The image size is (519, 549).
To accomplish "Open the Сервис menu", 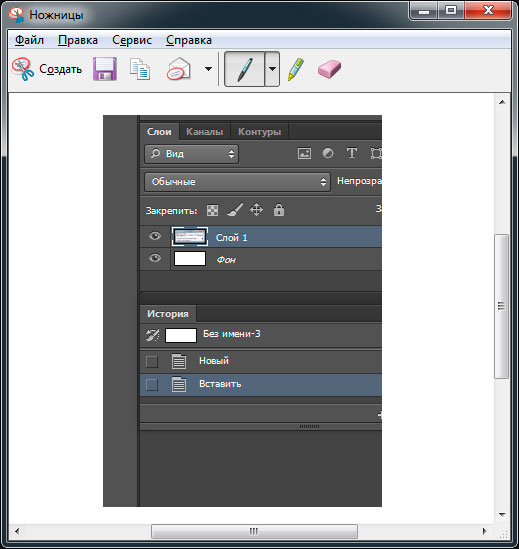I will point(132,40).
